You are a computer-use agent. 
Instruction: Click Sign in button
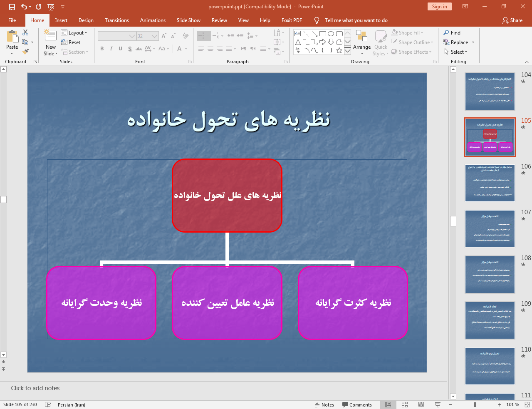point(439,7)
